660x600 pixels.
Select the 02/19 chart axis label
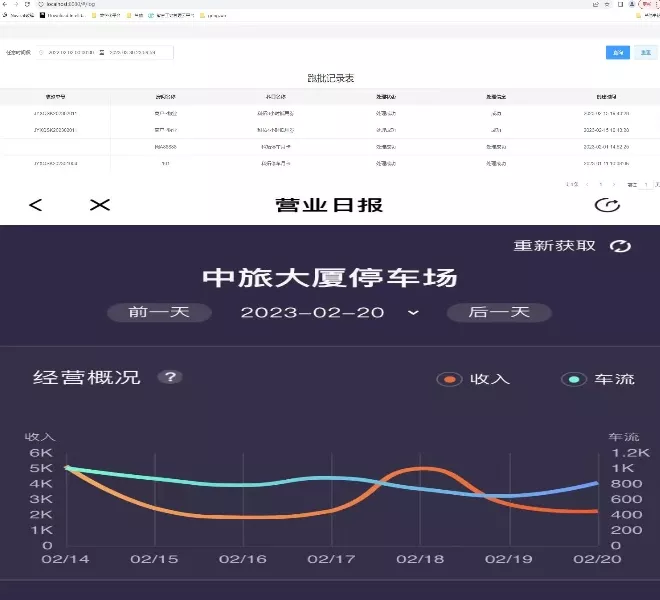click(508, 559)
